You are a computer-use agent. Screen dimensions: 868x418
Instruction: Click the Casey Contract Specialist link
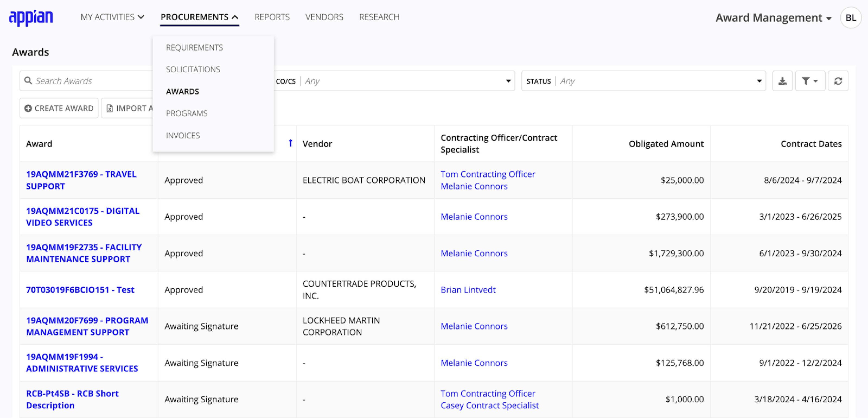[x=490, y=405]
